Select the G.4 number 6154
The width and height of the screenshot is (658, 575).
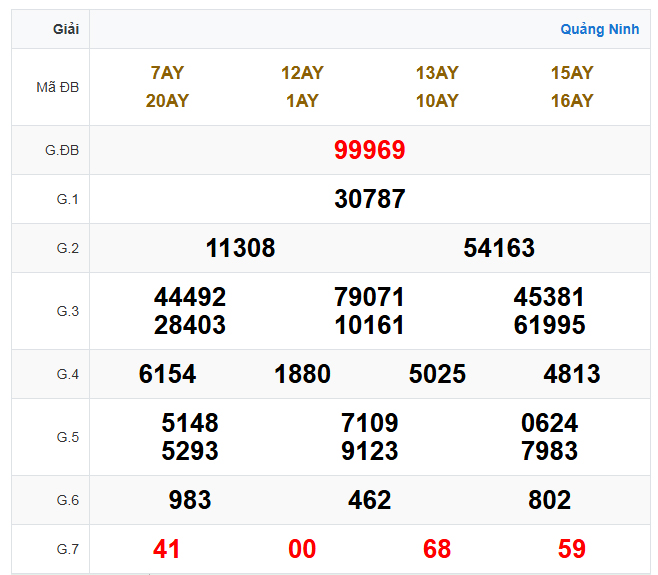(x=168, y=374)
